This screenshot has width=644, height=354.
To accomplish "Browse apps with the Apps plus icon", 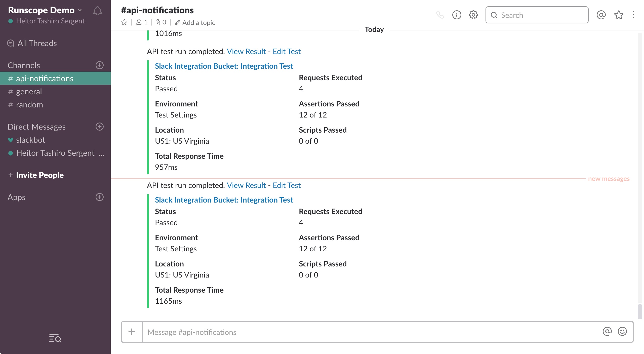I will [100, 197].
